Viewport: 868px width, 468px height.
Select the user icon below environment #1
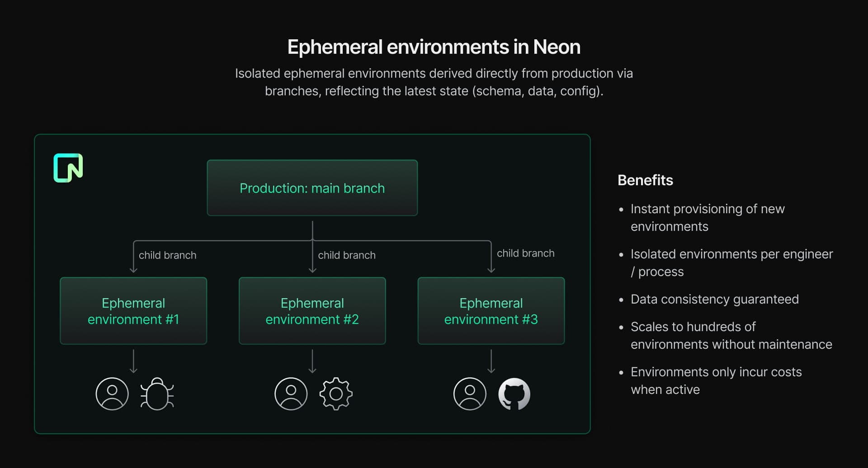tap(112, 394)
